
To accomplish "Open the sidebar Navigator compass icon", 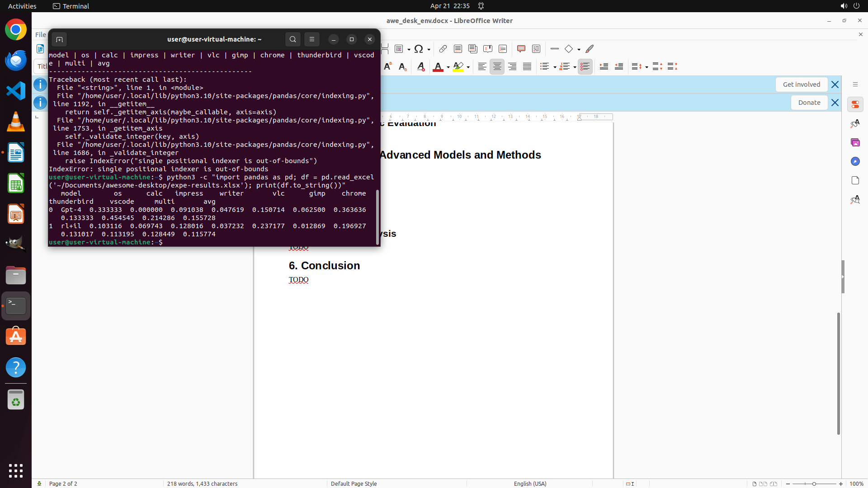I will pos(855,161).
